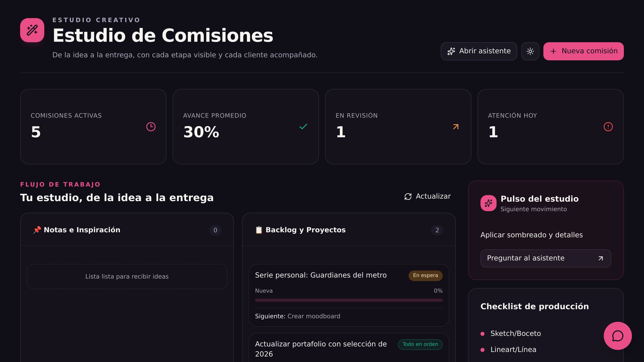
Task: Click the magic wand studio logo icon
Action: pyautogui.click(x=32, y=30)
